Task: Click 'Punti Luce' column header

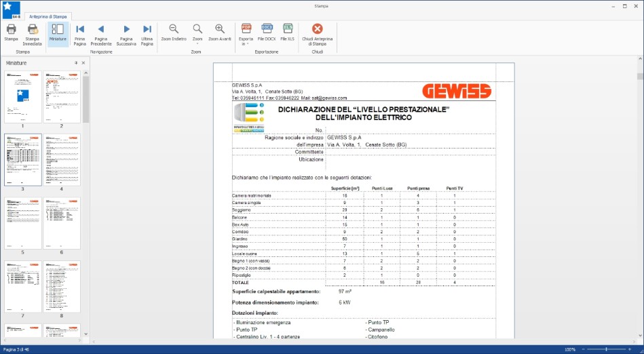Action: tap(382, 189)
